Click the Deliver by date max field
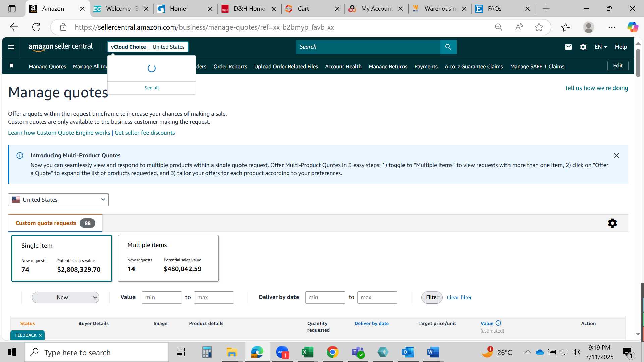The width and height of the screenshot is (644, 362). (x=377, y=297)
